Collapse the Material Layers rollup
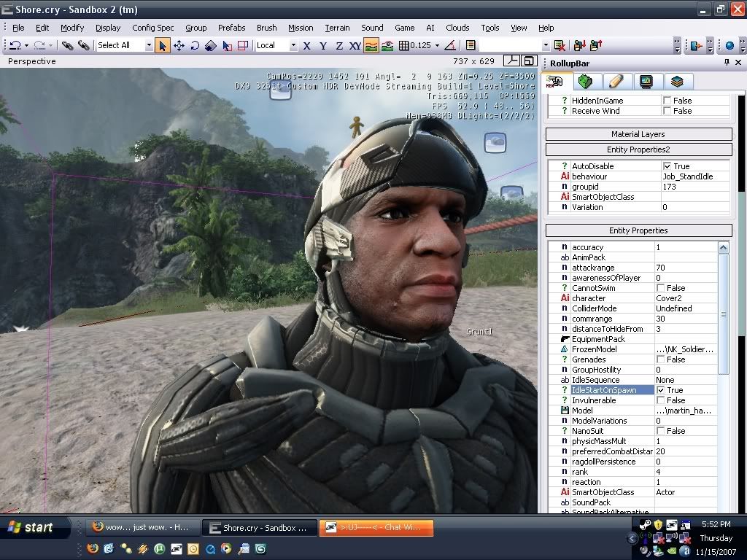747x560 pixels. (638, 134)
